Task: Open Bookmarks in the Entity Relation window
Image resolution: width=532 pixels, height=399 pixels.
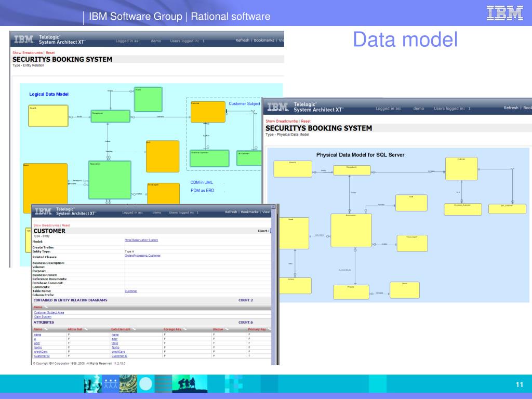Action: (264, 40)
